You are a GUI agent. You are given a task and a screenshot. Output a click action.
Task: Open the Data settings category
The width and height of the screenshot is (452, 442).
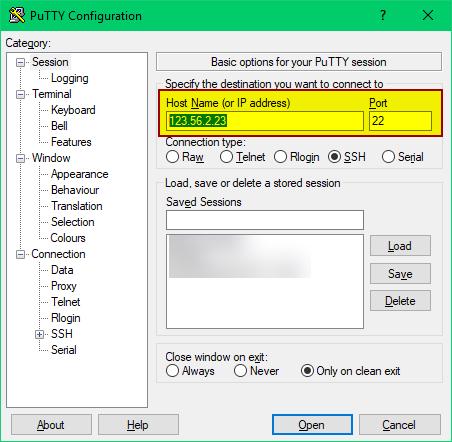(62, 270)
